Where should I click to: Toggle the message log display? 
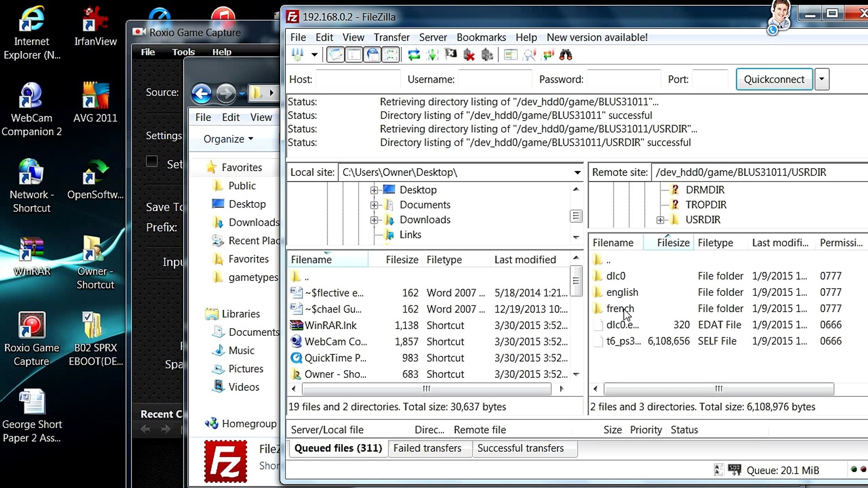(335, 55)
